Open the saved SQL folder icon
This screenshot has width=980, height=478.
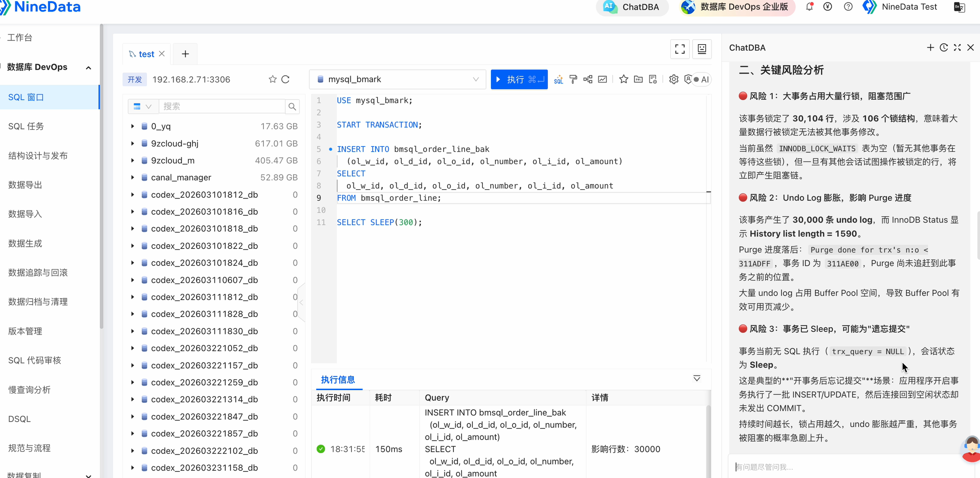(x=638, y=79)
